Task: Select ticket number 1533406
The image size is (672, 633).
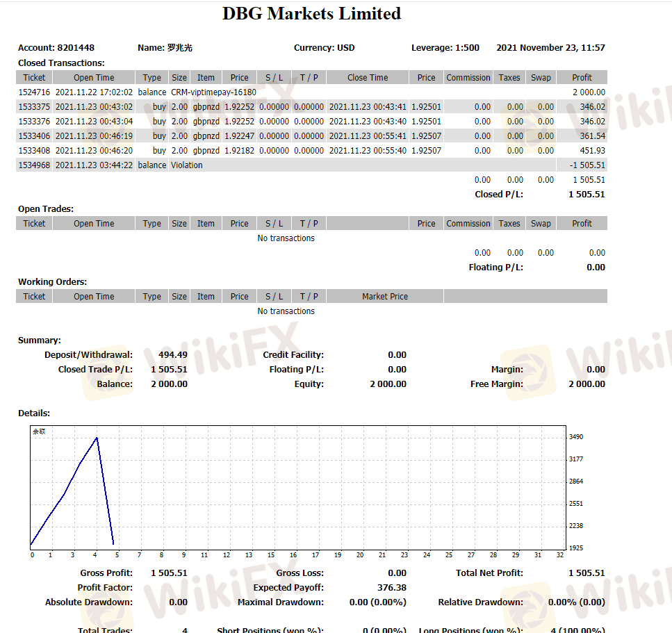Action: 34,136
